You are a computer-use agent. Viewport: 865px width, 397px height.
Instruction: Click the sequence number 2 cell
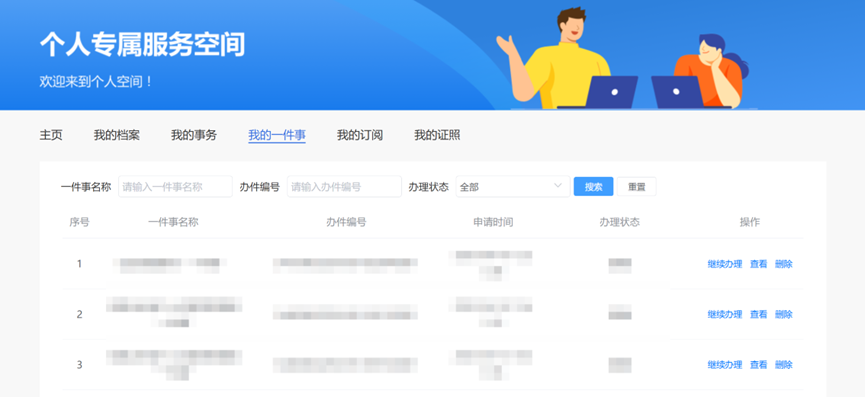(x=79, y=314)
